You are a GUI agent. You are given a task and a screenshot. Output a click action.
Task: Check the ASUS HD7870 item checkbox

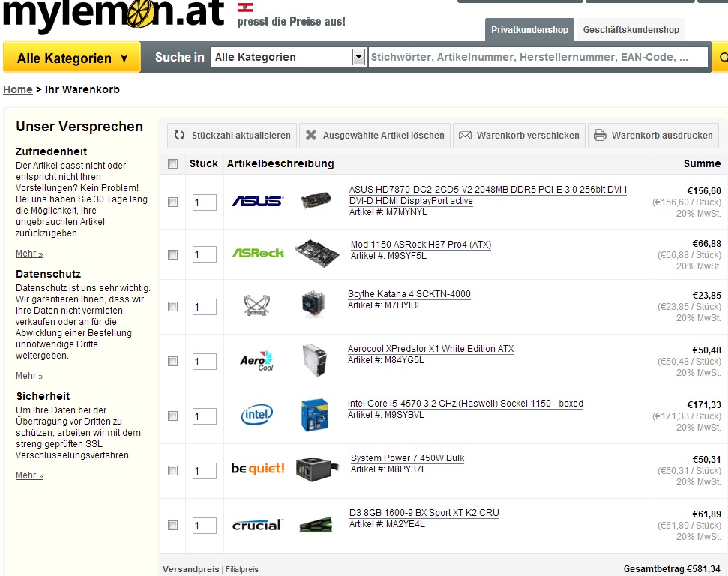(172, 202)
